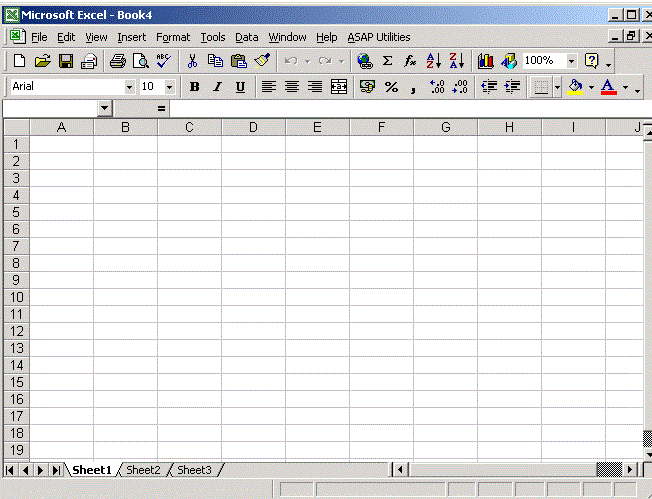Viewport: 652px width, 499px height.
Task: Open Print Preview icon
Action: point(141,61)
